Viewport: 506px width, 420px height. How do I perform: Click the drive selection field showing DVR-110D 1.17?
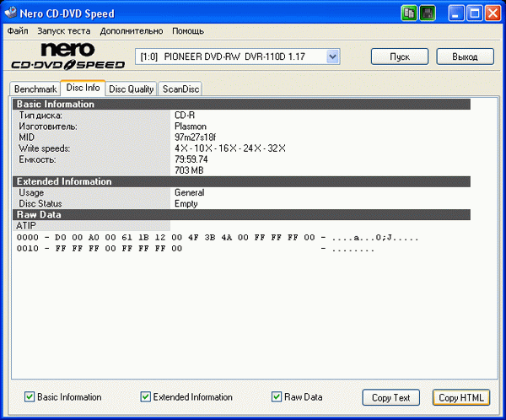click(x=237, y=57)
